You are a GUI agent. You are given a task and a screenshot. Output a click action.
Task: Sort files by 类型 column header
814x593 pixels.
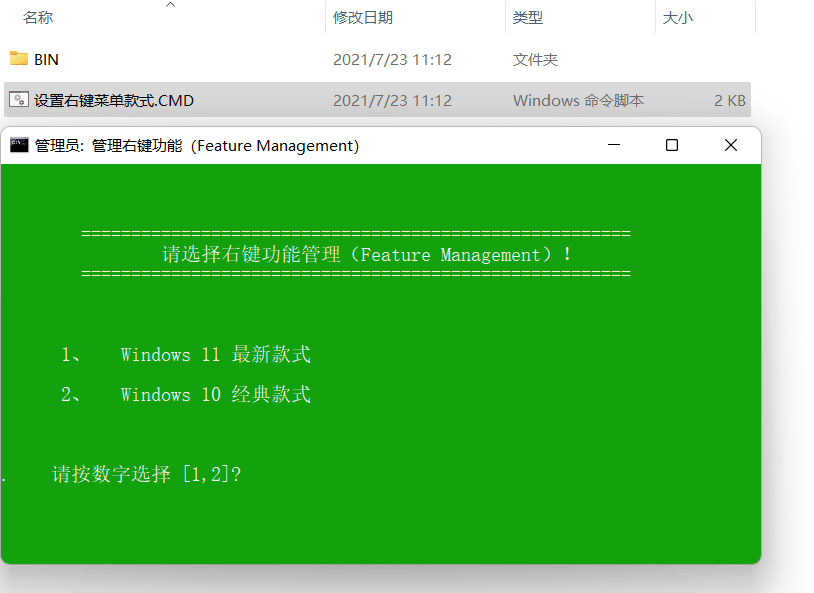527,18
